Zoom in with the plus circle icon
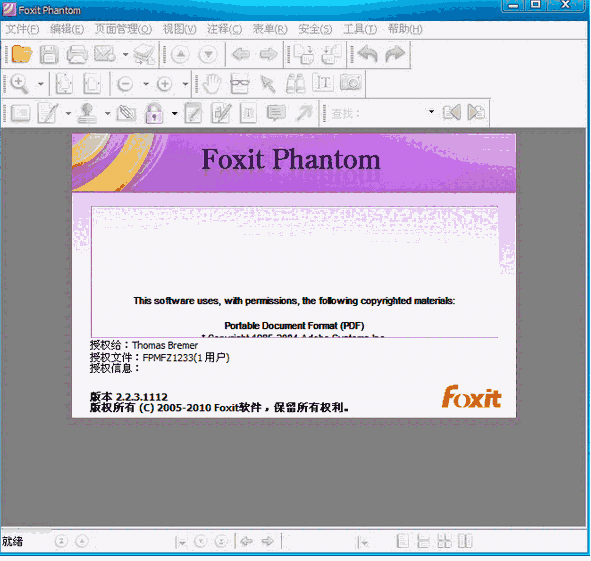The height and width of the screenshot is (561, 591). click(164, 84)
